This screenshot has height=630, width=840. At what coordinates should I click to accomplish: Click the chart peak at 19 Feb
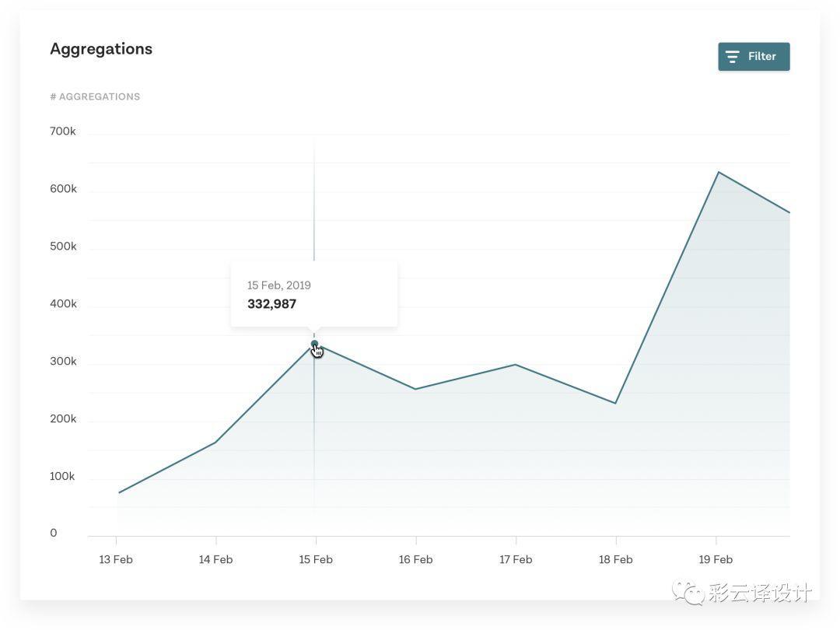pos(717,172)
